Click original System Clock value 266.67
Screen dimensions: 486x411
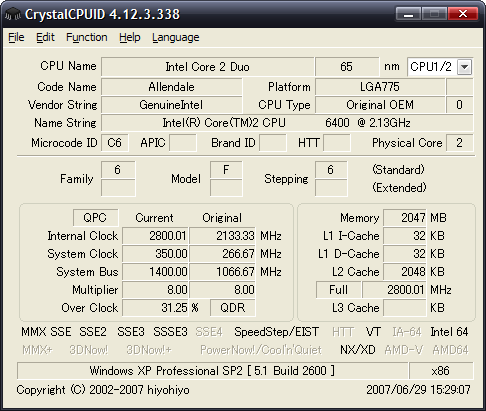(222, 254)
